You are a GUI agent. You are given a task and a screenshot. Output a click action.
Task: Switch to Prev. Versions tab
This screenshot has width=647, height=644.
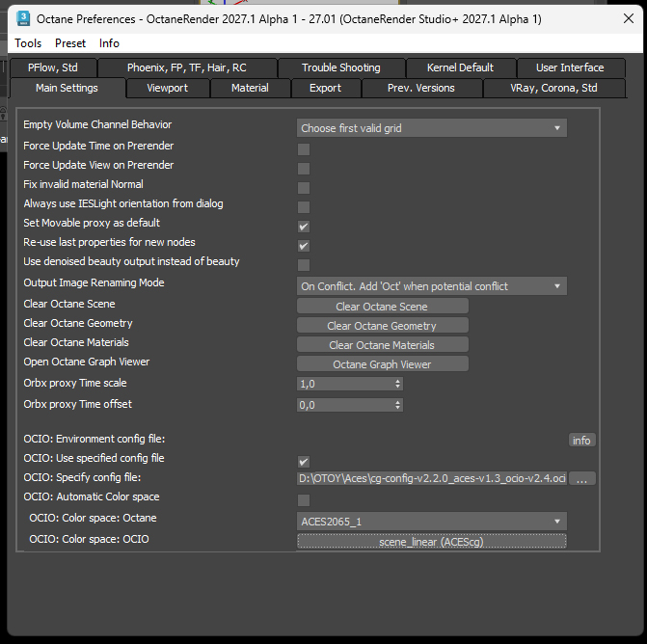[x=421, y=88]
